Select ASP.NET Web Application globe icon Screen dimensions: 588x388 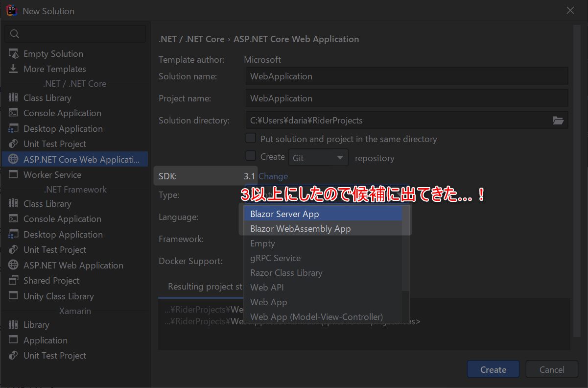14,265
